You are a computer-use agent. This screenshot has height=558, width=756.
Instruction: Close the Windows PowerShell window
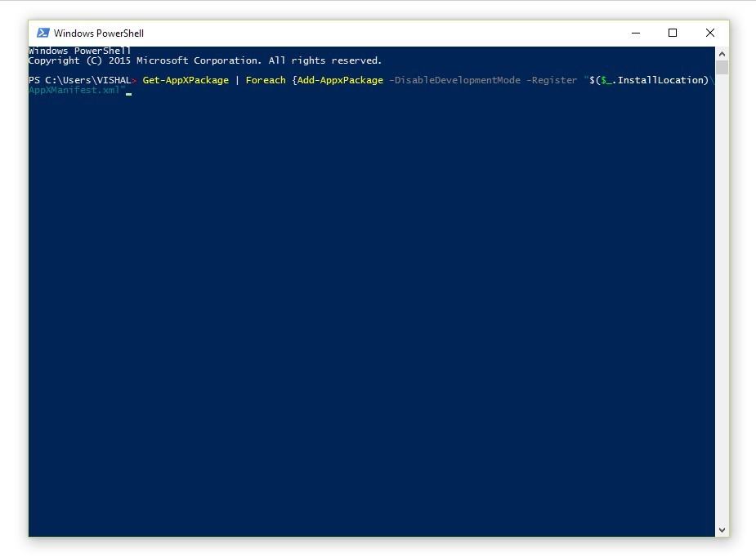[709, 33]
